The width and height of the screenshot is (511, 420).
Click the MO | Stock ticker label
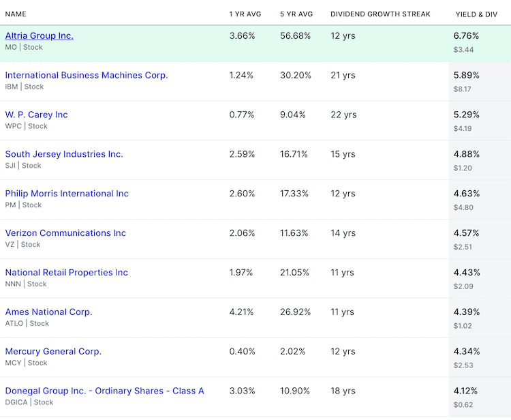point(24,47)
